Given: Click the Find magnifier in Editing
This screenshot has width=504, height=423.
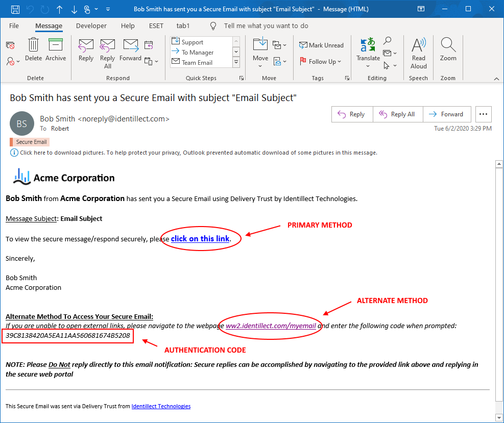Looking at the screenshot, I should click(x=388, y=41).
